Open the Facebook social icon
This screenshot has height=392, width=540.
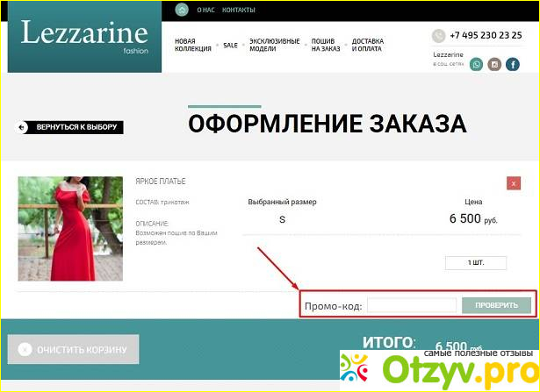click(x=513, y=64)
